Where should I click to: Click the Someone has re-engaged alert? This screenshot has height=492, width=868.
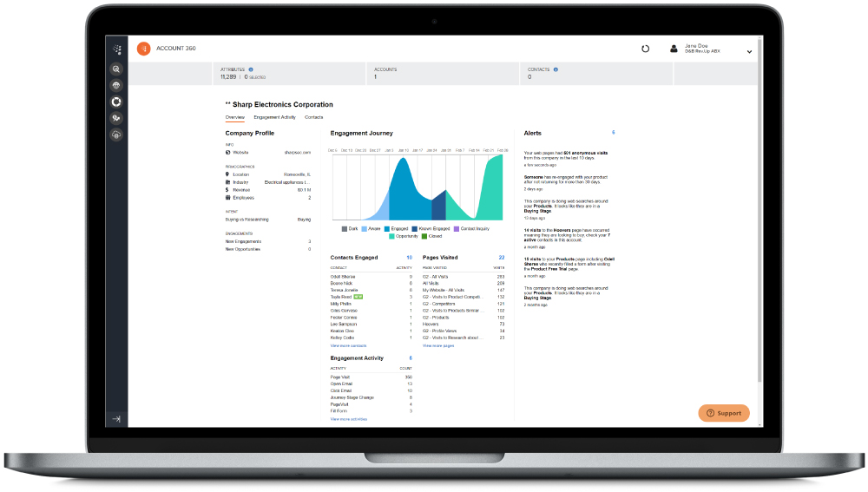click(566, 182)
